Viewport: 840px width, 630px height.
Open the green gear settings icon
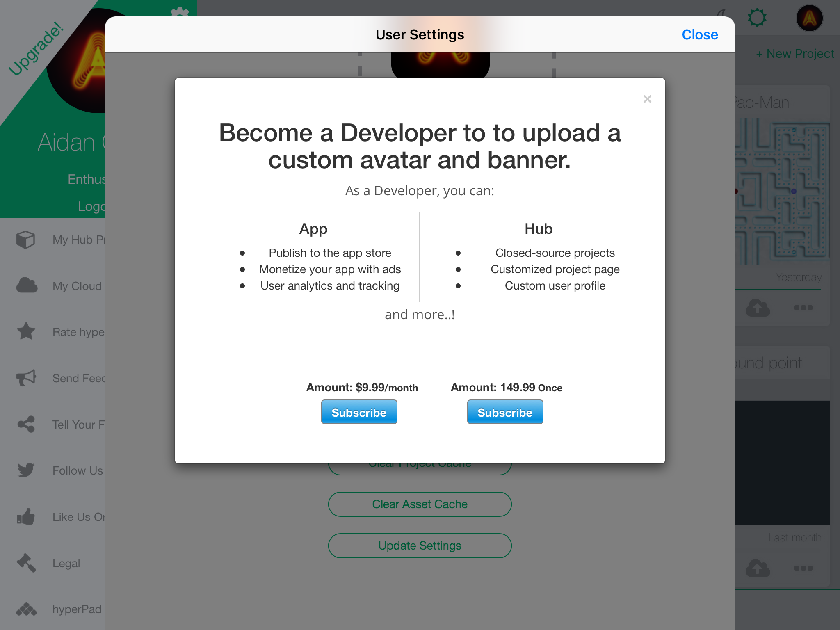(757, 18)
